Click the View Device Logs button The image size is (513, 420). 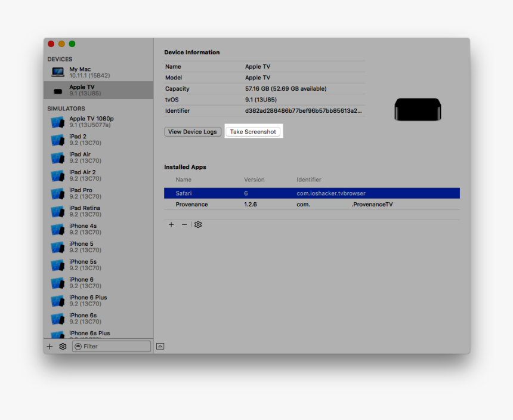coord(192,131)
